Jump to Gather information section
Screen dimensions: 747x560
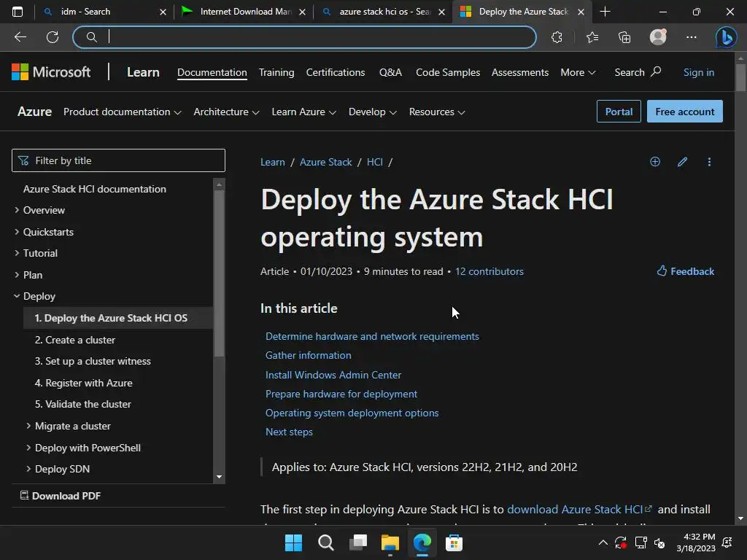[x=309, y=355]
